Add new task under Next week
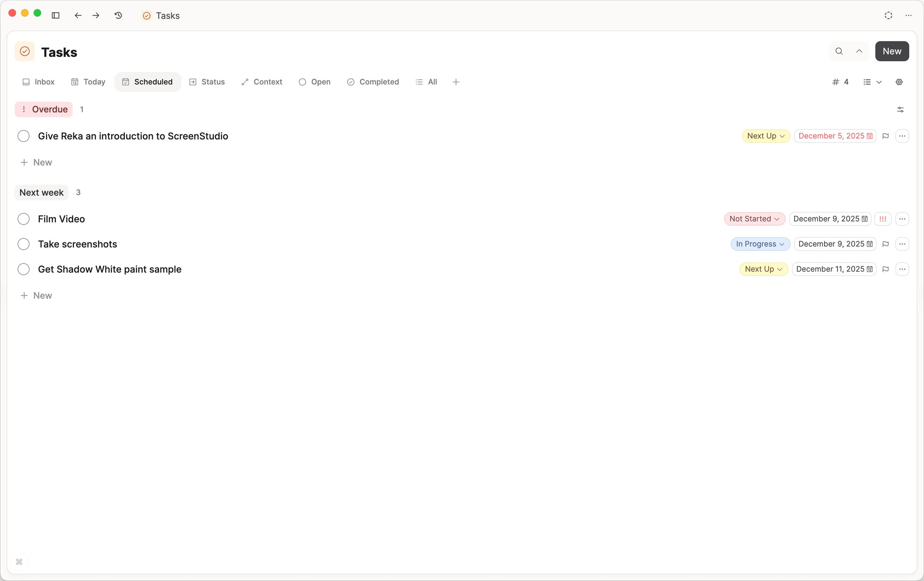Screen dimensions: 924x581 click(36, 296)
